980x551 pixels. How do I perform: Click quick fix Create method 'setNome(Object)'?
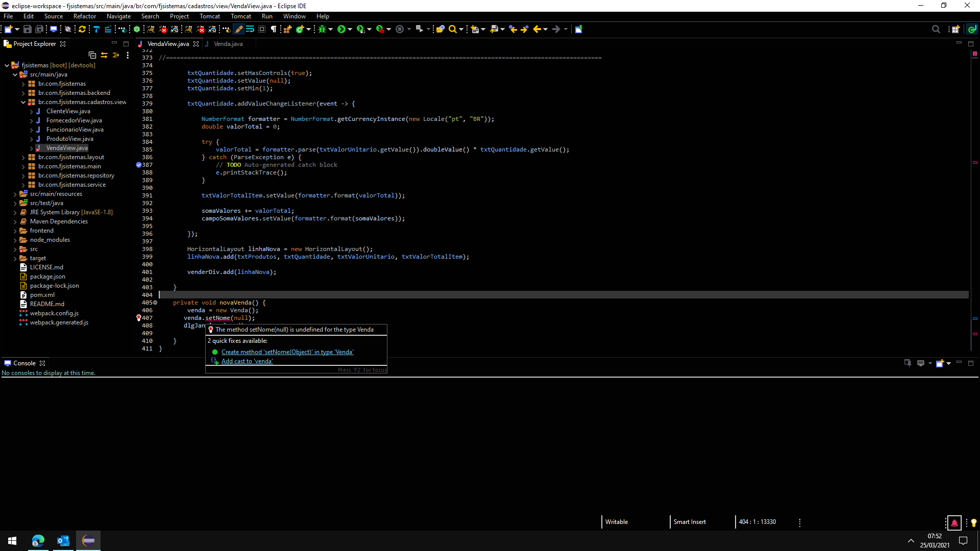(x=287, y=352)
